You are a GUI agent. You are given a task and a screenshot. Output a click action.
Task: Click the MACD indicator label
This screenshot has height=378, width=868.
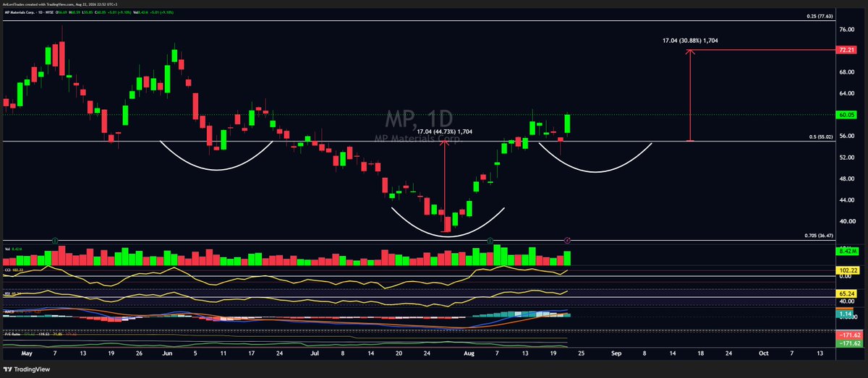coord(9,311)
